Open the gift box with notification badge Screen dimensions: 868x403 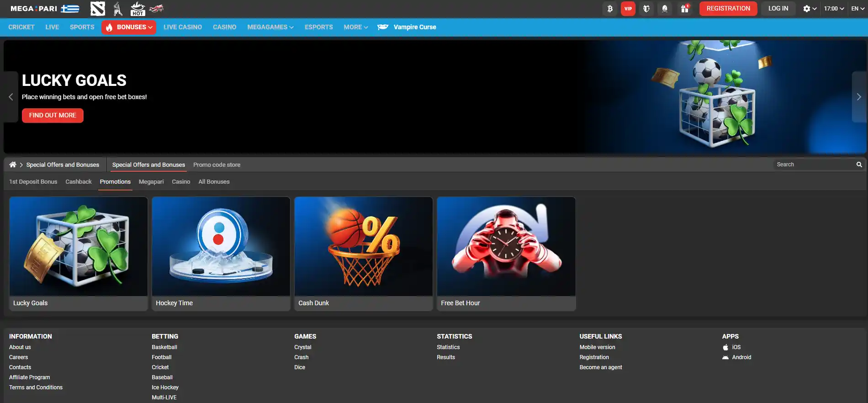coord(684,9)
